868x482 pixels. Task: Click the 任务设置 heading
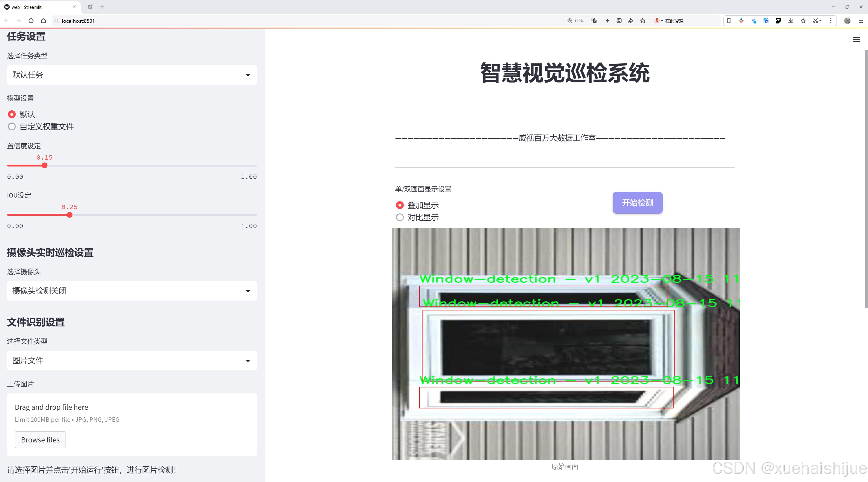(26, 36)
